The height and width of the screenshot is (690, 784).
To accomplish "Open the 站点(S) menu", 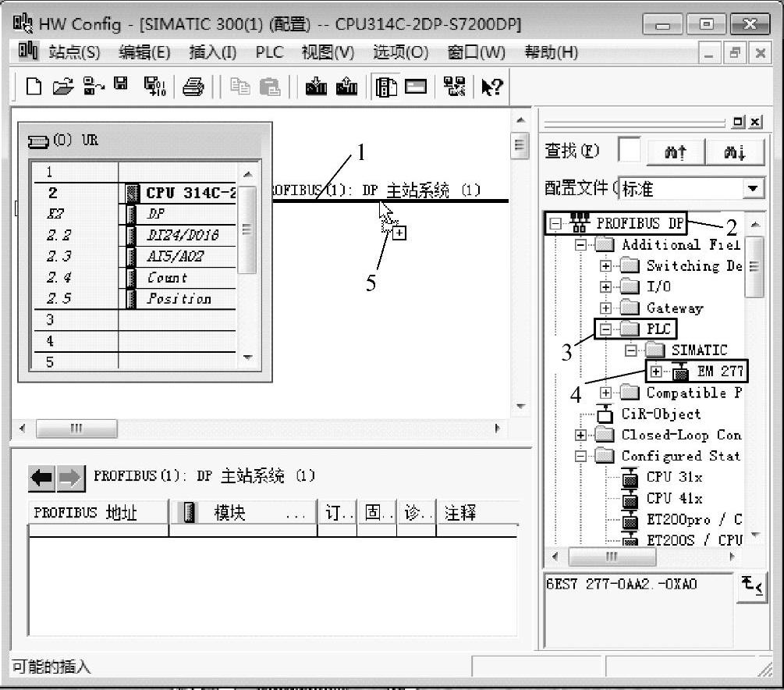I will [74, 52].
